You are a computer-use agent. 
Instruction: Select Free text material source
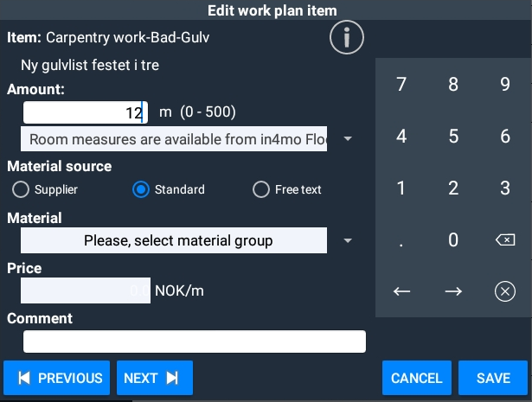coord(260,190)
